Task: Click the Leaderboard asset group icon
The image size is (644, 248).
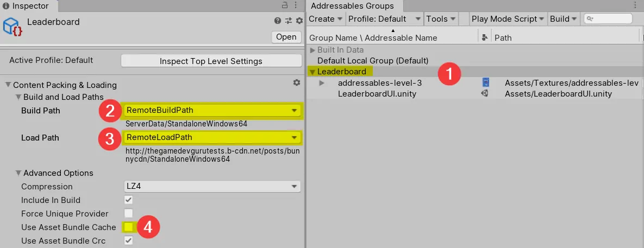Action: 13,26
